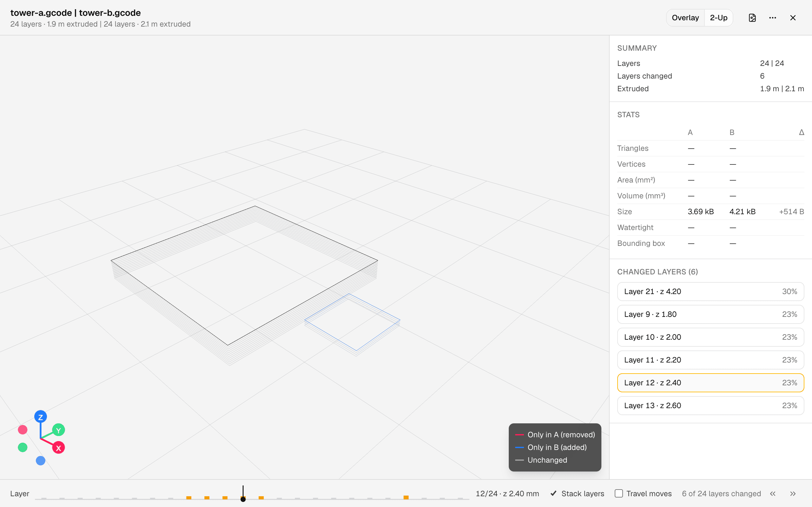Switch to 2-Up view mode

(x=718, y=18)
